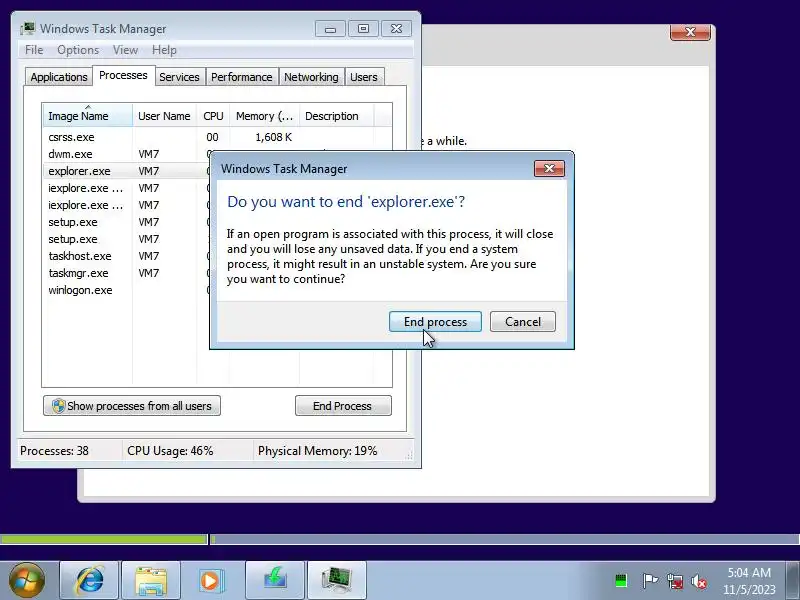This screenshot has width=800, height=600.
Task: Select first iexplore.exe process
Action: coord(127,188)
